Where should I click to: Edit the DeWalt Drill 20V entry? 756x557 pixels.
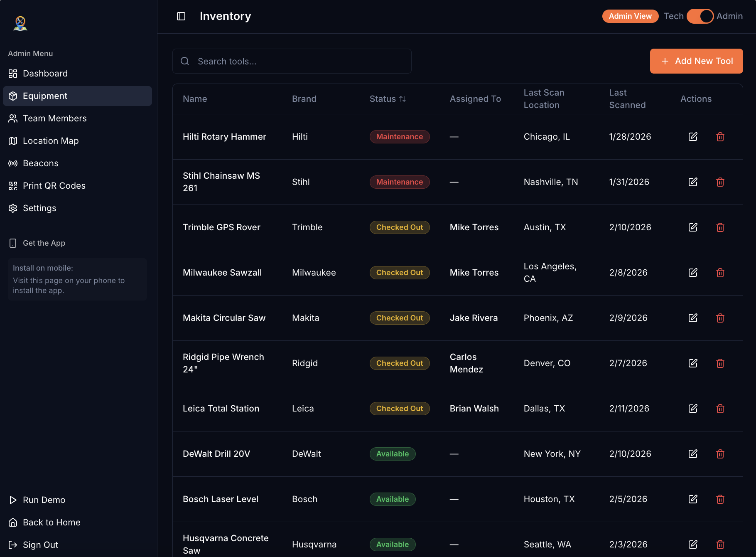pos(693,454)
